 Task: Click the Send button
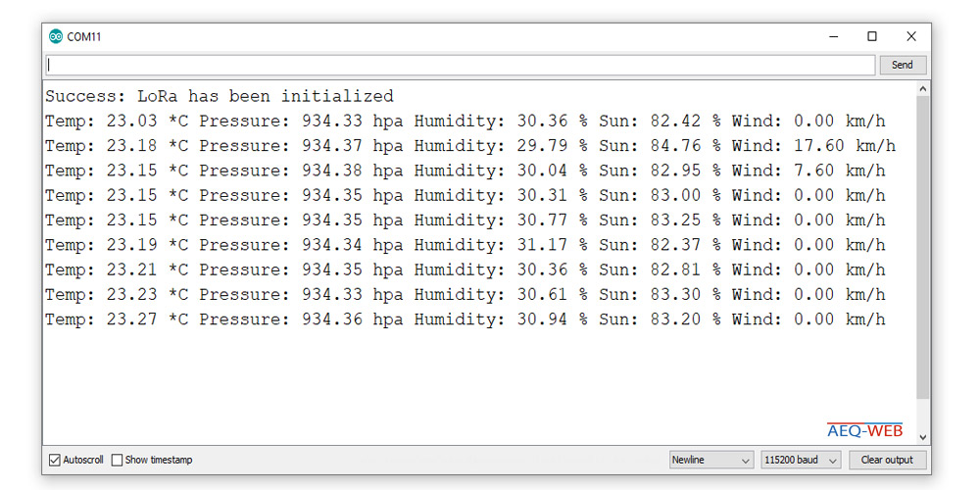[902, 65]
